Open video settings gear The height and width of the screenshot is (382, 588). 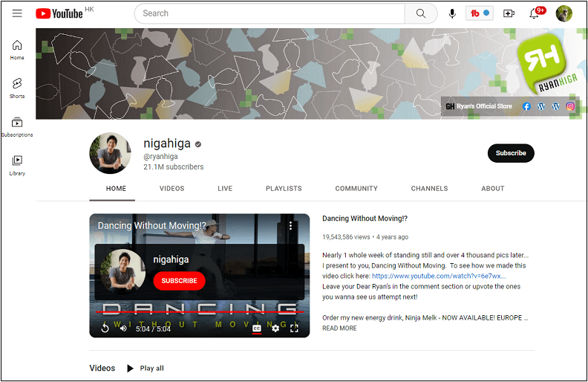click(275, 328)
